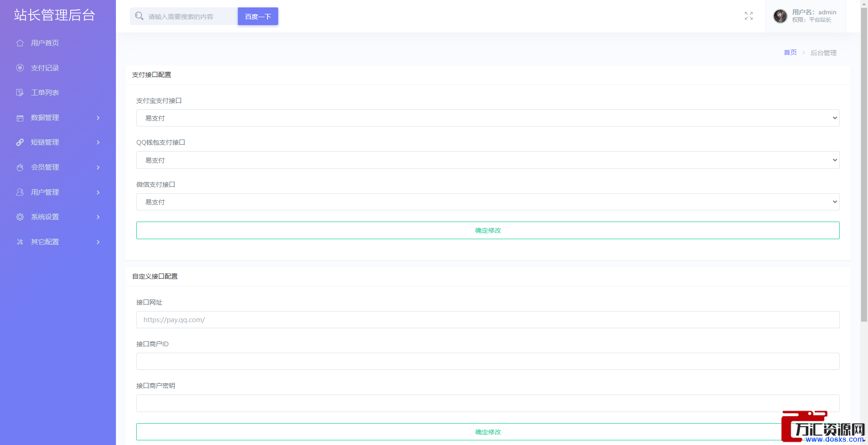Click the link icon beside 短链管理
The image size is (868, 445).
click(20, 142)
